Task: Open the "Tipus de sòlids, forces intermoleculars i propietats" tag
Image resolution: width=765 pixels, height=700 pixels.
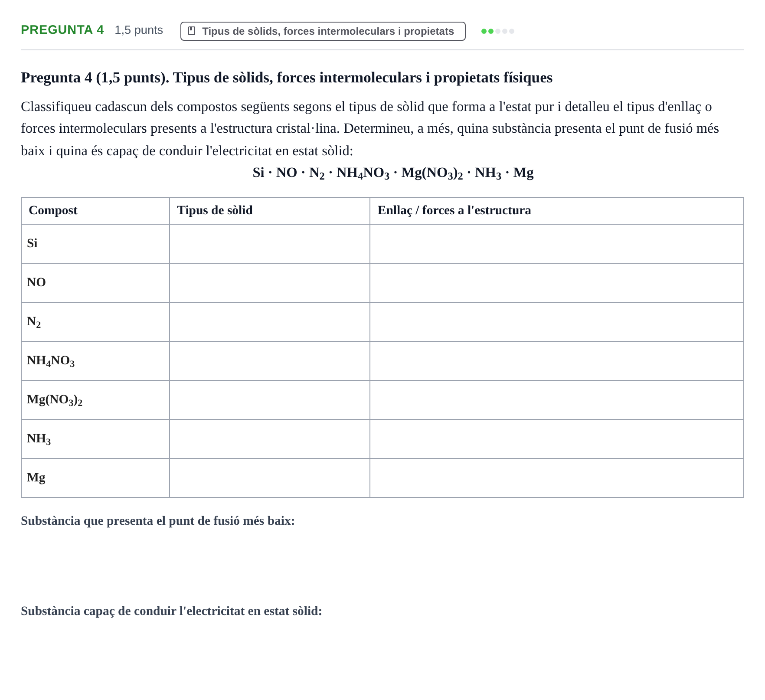Action: pyautogui.click(x=323, y=31)
